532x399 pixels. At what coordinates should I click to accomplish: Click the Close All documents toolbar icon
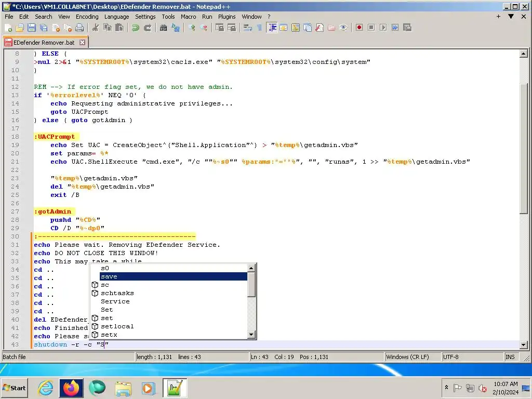point(68,28)
